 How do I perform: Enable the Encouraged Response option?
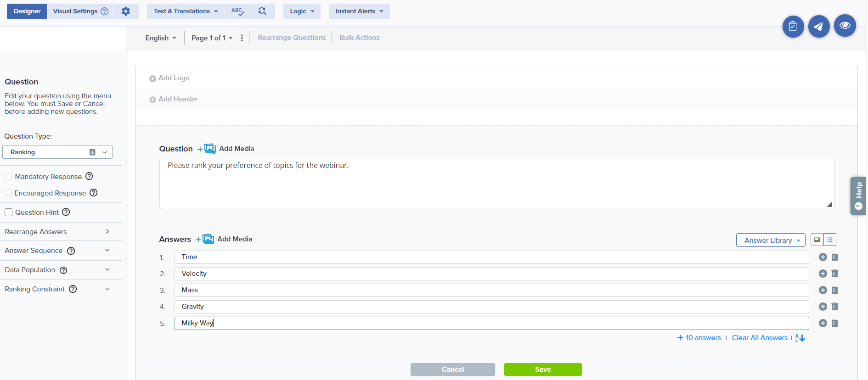(8, 193)
